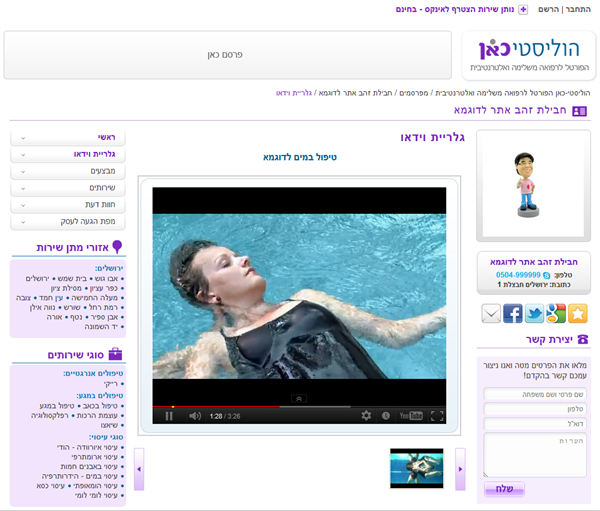Enter fullscreen mode in video player

tap(436, 416)
